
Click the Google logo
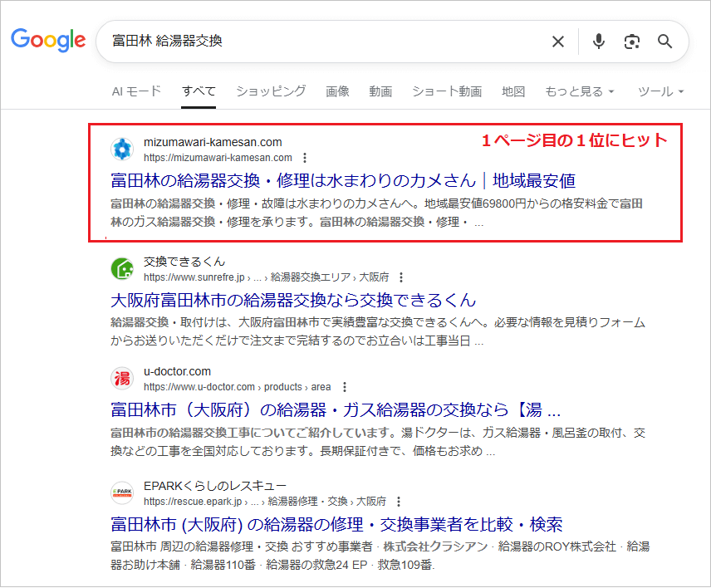(x=48, y=40)
